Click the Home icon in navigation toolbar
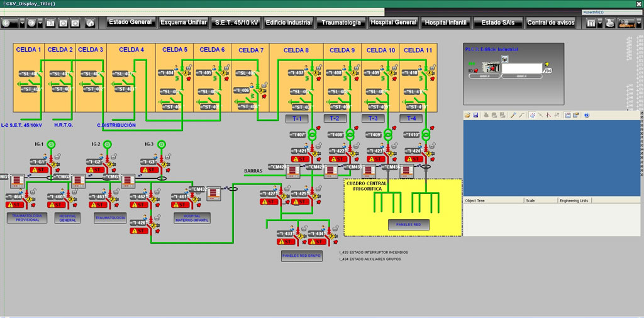 (x=91, y=23)
